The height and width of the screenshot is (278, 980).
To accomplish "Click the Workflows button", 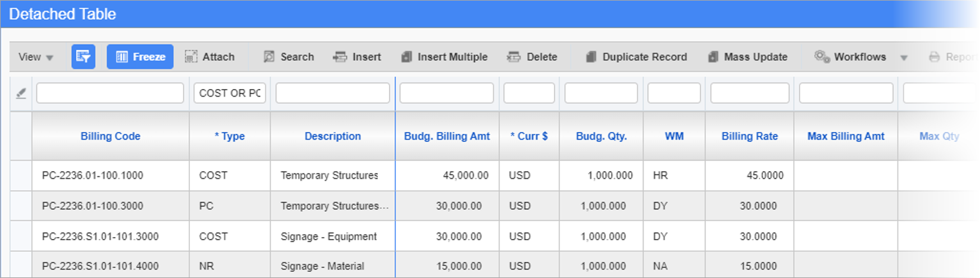I will [850, 57].
